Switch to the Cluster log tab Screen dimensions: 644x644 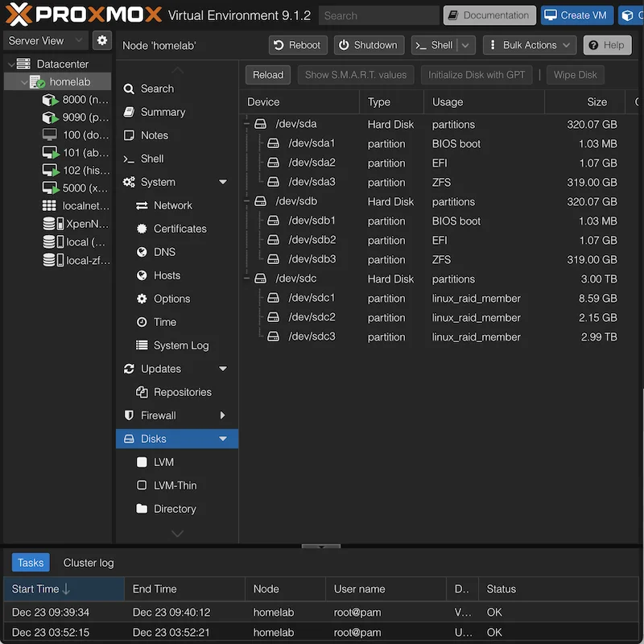88,563
